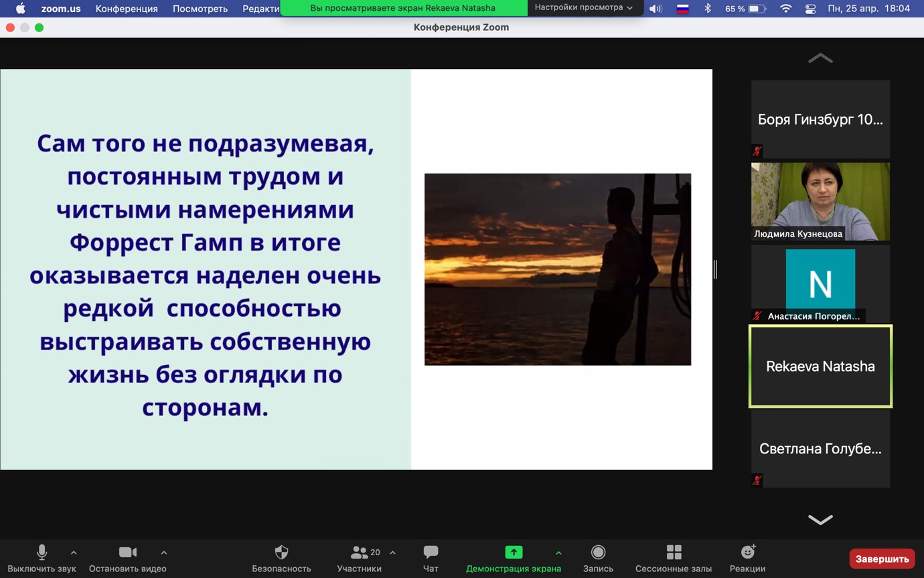This screenshot has width=924, height=578.
Task: Stop video with Остановить видео camera icon
Action: pos(128,553)
